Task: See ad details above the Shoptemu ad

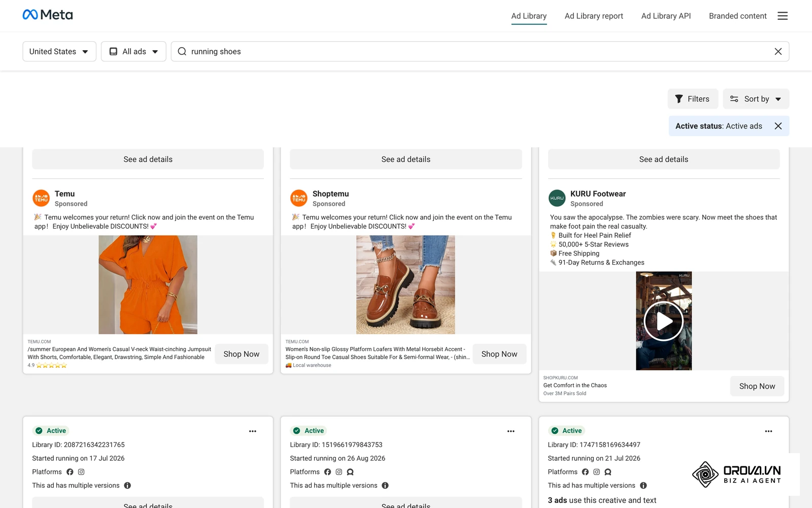Action: pos(405,159)
